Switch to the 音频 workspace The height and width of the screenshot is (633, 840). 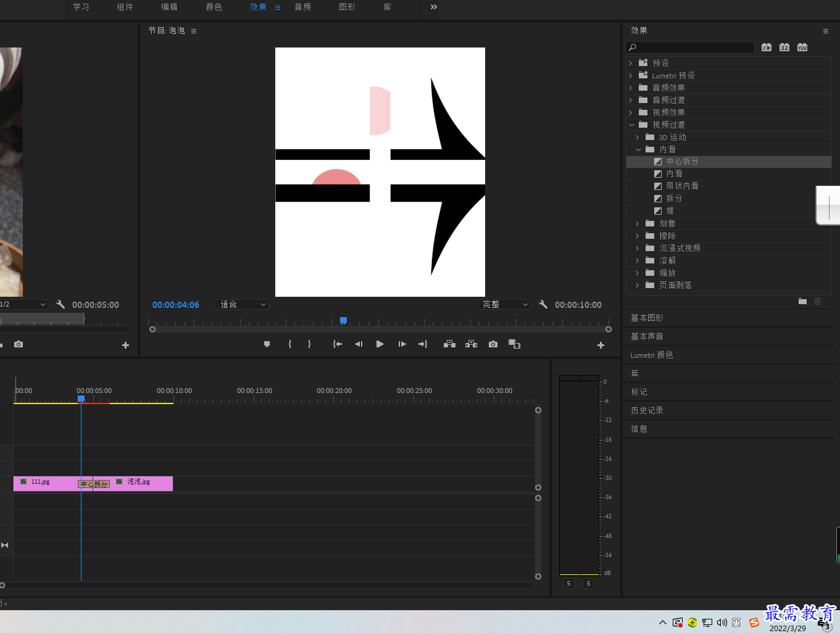pos(302,7)
